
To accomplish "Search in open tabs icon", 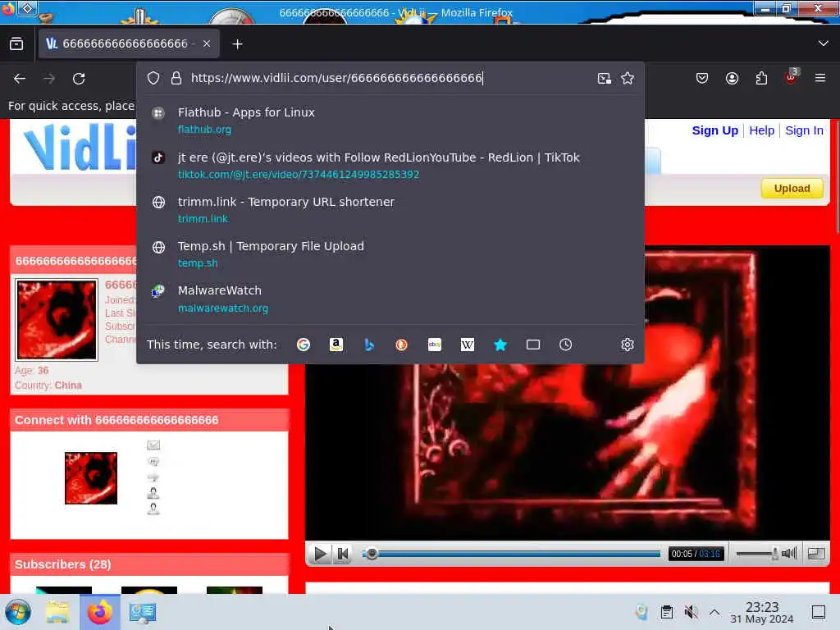I will 532,345.
